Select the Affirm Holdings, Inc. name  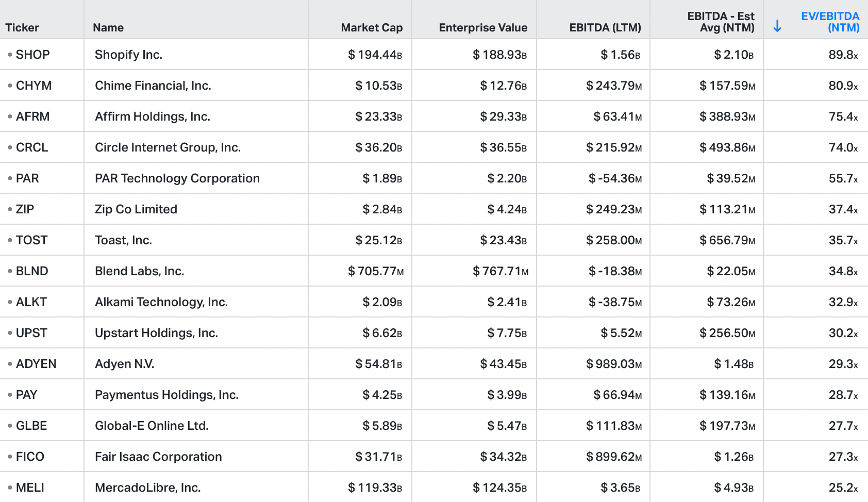tap(153, 116)
